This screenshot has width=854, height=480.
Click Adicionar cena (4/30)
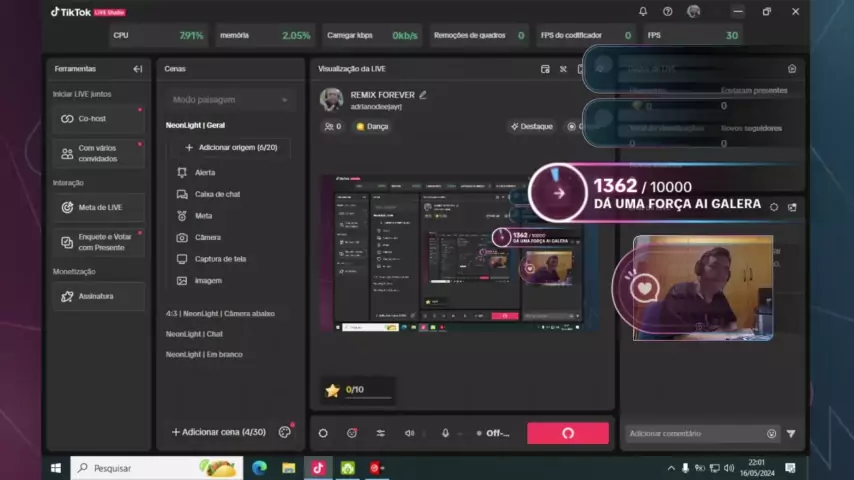click(x=218, y=432)
